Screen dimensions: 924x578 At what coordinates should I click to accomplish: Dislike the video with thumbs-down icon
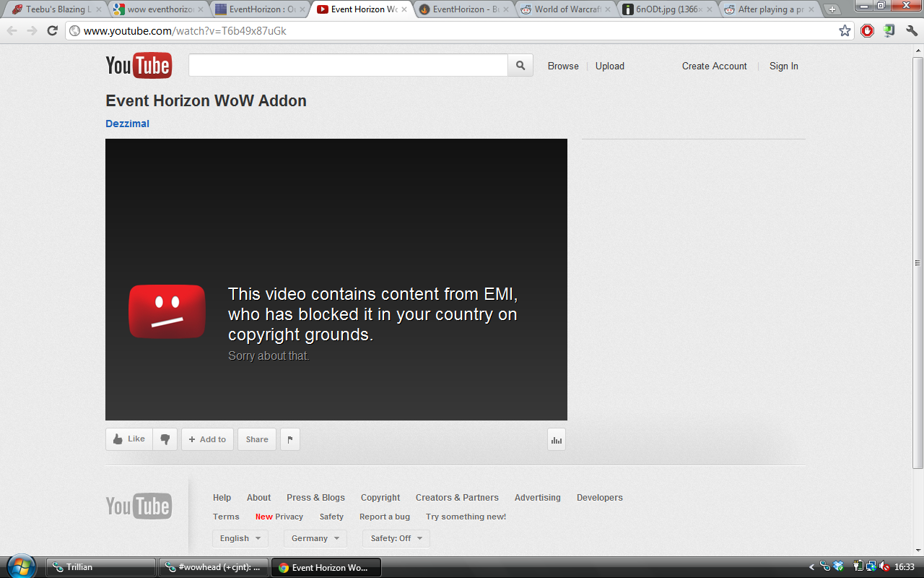click(165, 439)
